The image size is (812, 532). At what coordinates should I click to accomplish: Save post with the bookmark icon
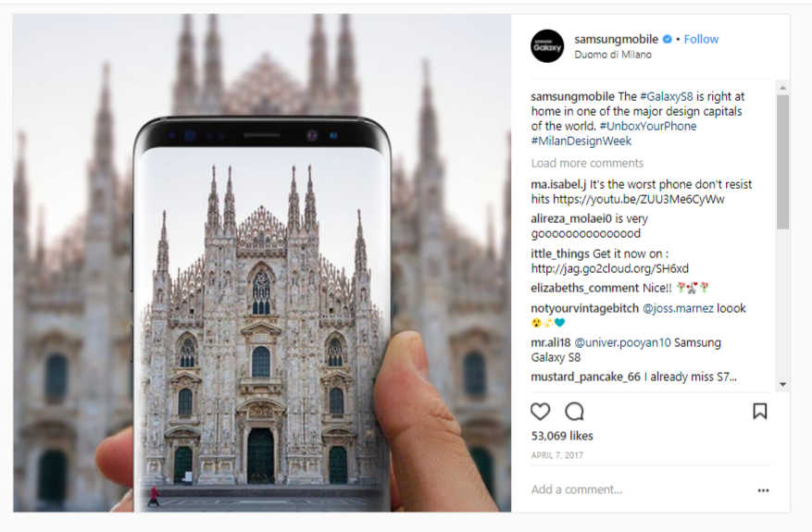pos(760,412)
